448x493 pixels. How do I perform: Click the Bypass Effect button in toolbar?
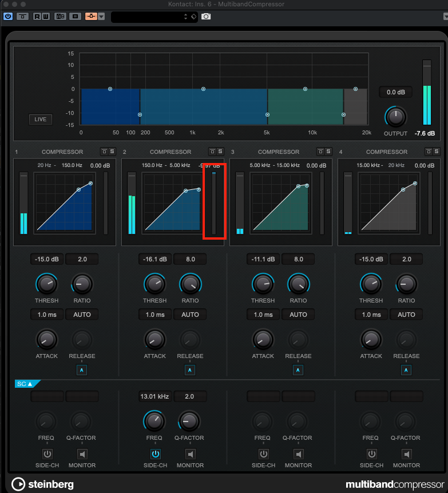click(x=22, y=17)
